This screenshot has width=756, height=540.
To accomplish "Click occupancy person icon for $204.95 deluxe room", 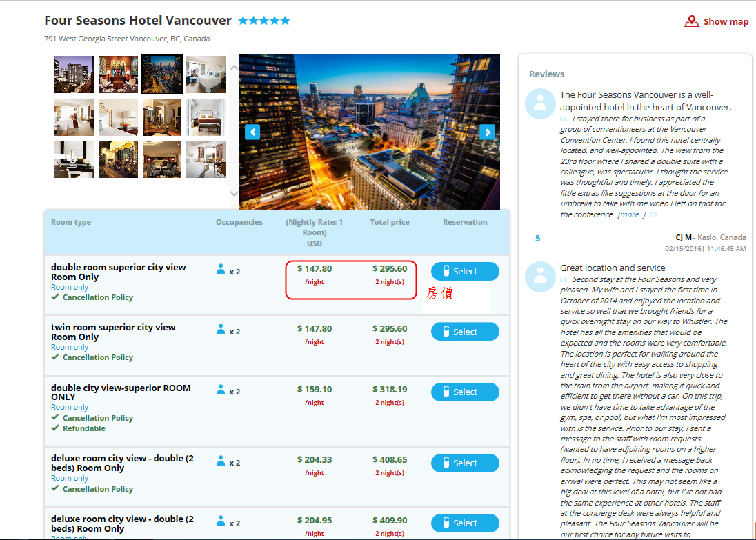I will tap(221, 521).
